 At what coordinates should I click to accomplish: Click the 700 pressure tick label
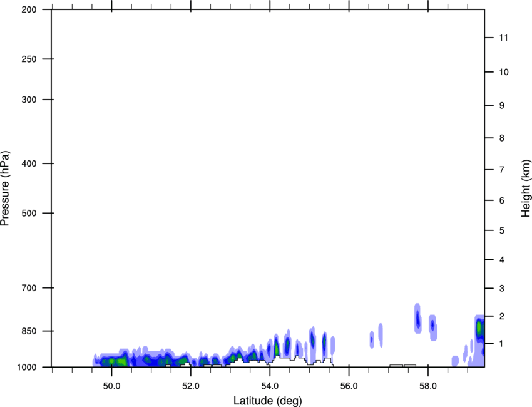pos(29,288)
